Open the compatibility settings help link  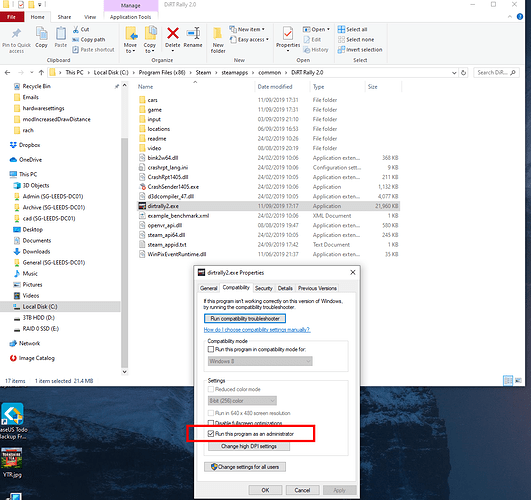click(257, 330)
